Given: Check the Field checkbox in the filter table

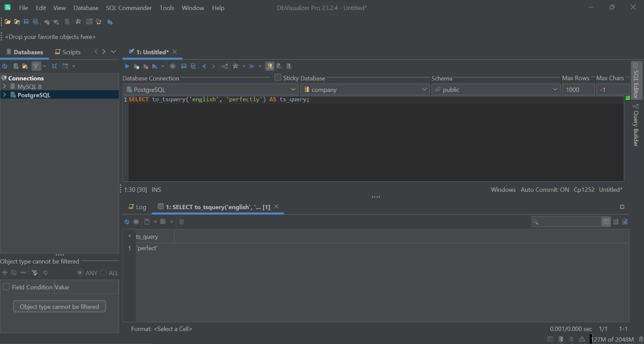Looking at the screenshot, I should [x=6, y=287].
